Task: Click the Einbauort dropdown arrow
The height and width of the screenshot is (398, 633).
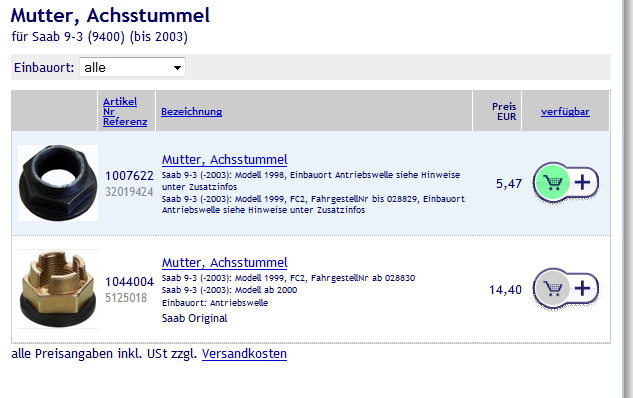Action: coord(177,67)
